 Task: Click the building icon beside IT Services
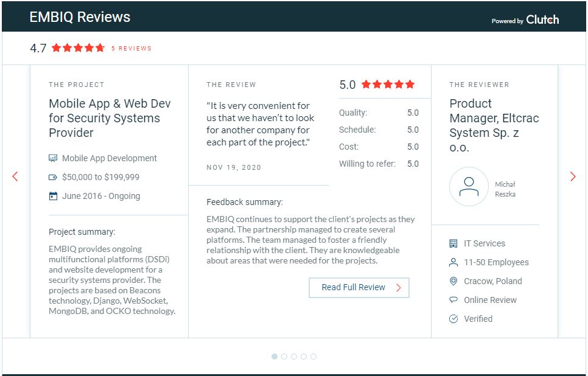(453, 243)
